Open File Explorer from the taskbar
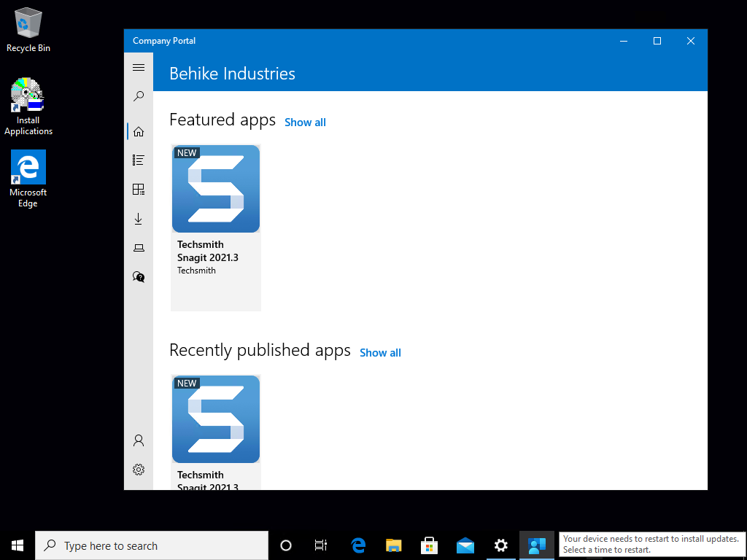 (394, 545)
